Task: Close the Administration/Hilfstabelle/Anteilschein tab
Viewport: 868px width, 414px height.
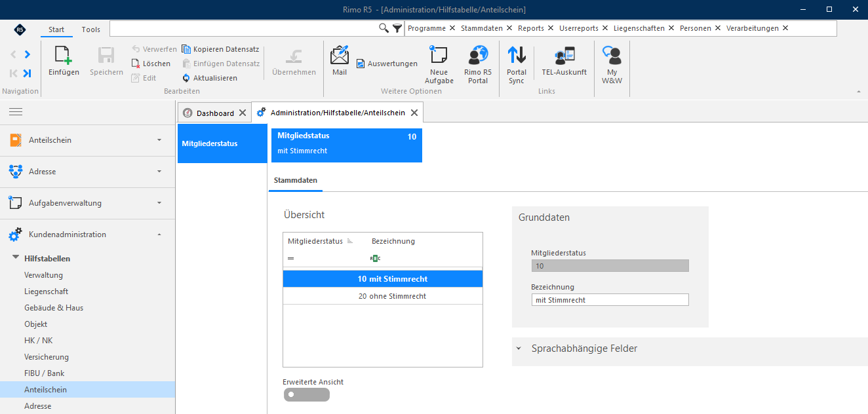Action: 415,113
